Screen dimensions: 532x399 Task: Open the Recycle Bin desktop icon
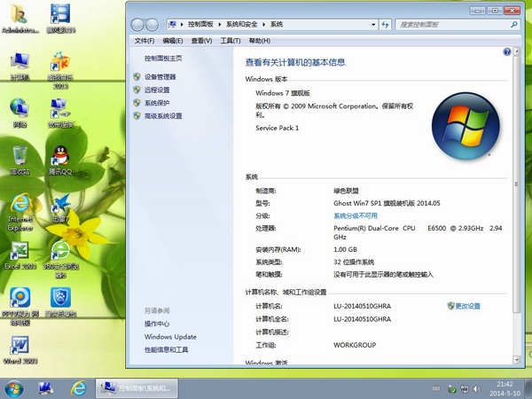tap(20, 160)
